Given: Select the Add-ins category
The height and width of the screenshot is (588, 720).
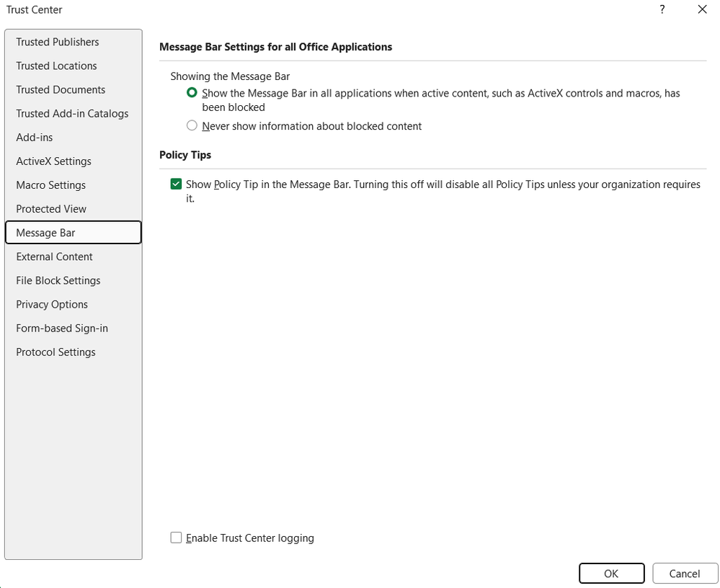Looking at the screenshot, I should (35, 137).
